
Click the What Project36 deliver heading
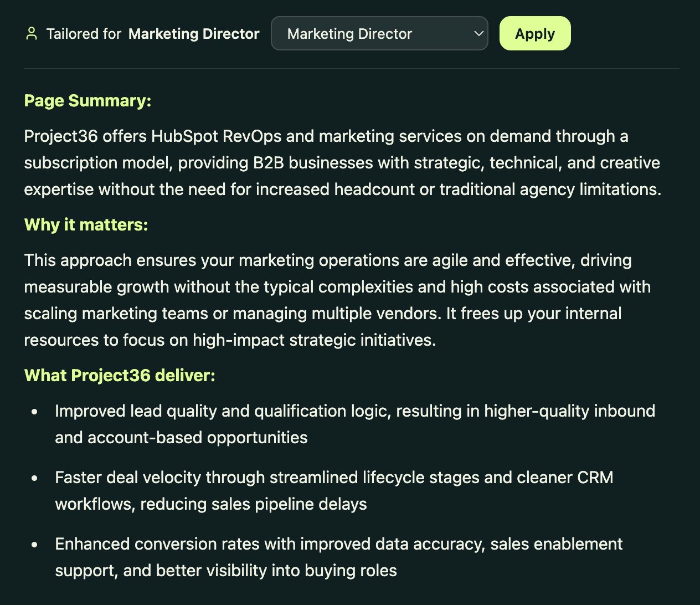(120, 376)
